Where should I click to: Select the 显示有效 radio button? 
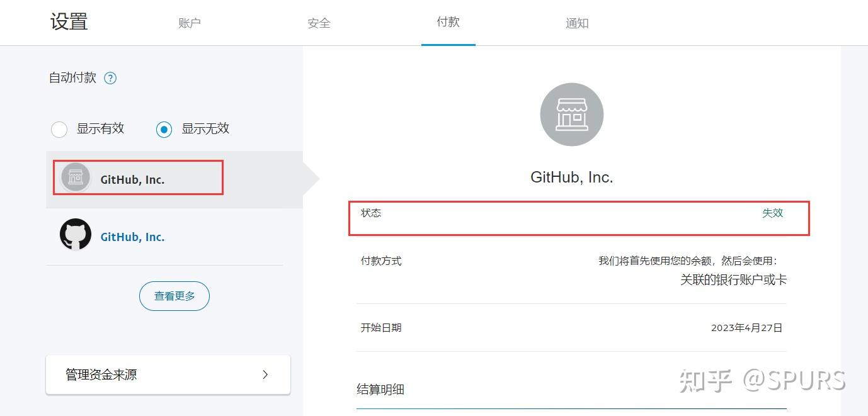pos(59,130)
